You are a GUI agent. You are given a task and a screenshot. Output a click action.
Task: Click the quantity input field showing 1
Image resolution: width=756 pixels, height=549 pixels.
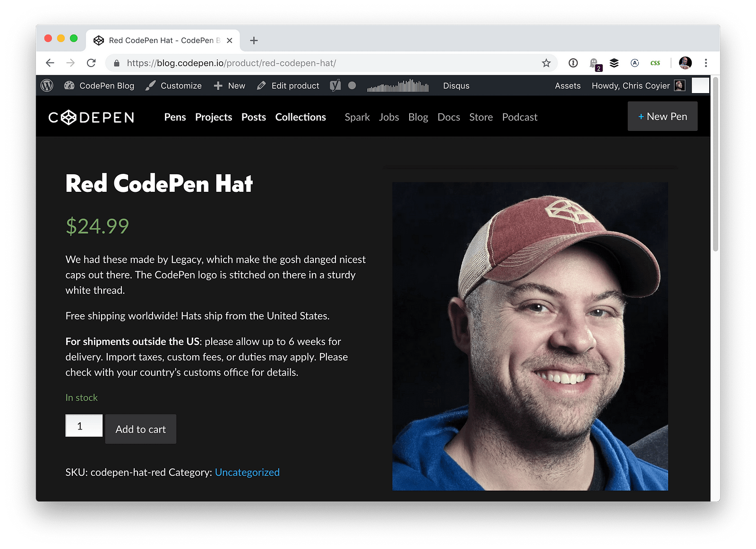click(x=84, y=426)
